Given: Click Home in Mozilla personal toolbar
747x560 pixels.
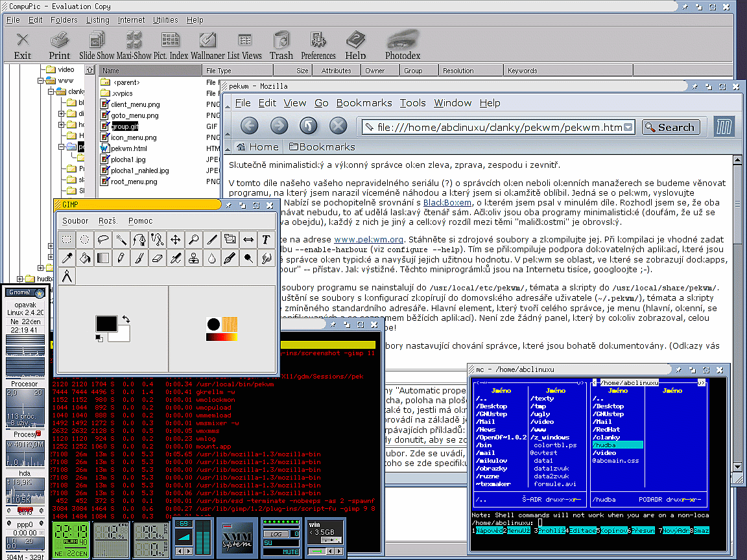Looking at the screenshot, I should pyautogui.click(x=257, y=146).
